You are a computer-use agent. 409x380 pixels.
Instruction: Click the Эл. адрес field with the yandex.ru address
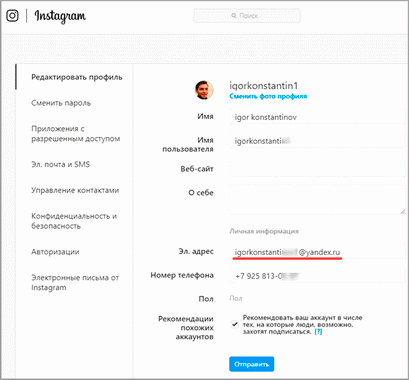click(317, 252)
